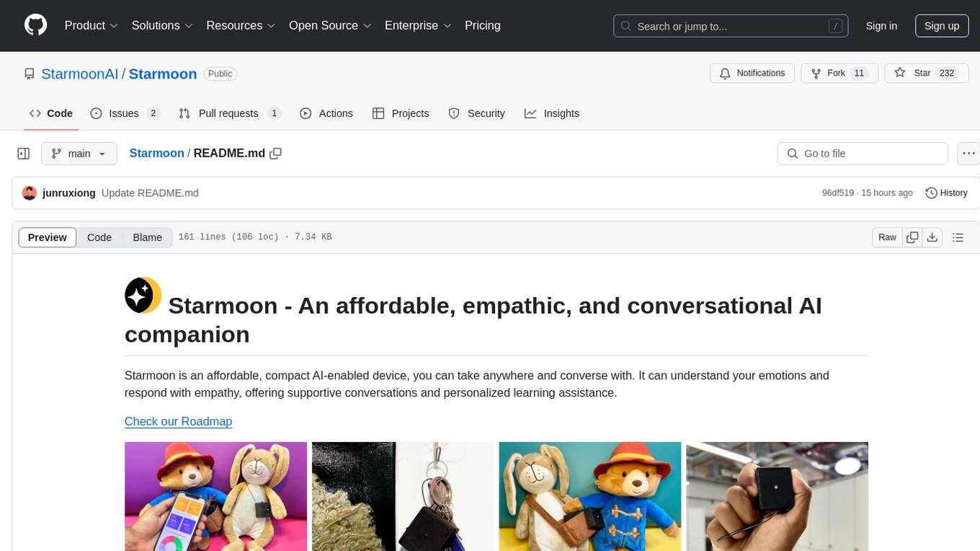
Task: Open the Raw file view
Action: click(x=887, y=237)
